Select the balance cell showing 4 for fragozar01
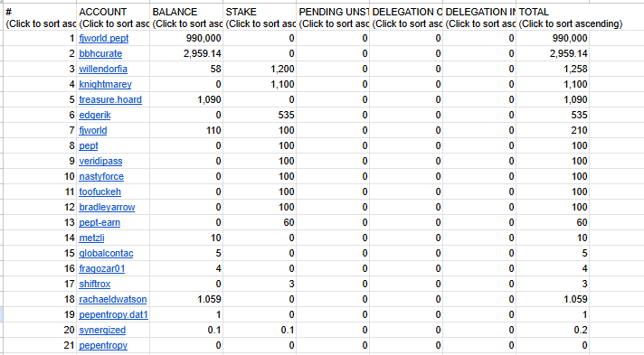The image size is (644, 355). click(186, 268)
